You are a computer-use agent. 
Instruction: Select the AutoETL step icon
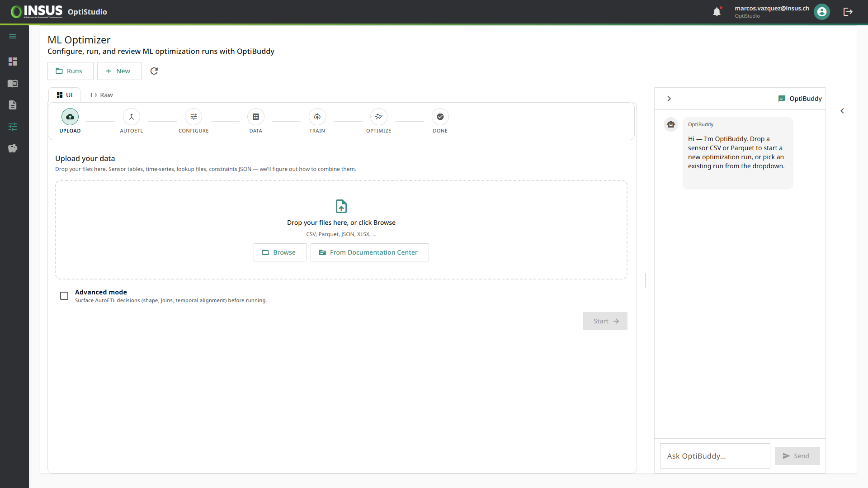click(x=132, y=117)
